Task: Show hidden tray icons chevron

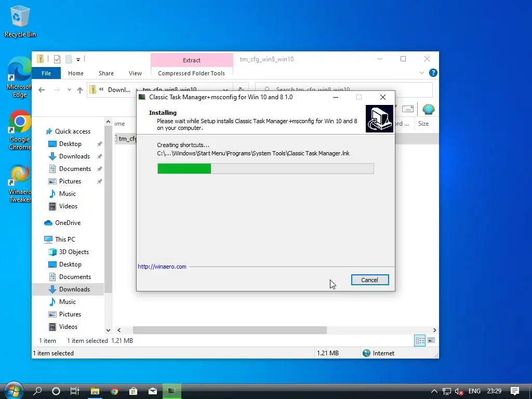Action: tap(434, 391)
